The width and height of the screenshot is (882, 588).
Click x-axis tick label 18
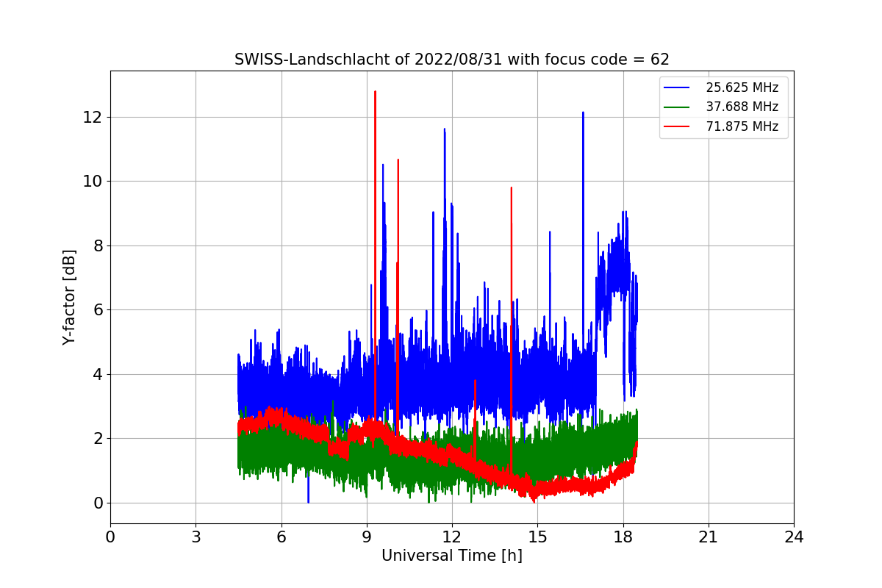623,537
